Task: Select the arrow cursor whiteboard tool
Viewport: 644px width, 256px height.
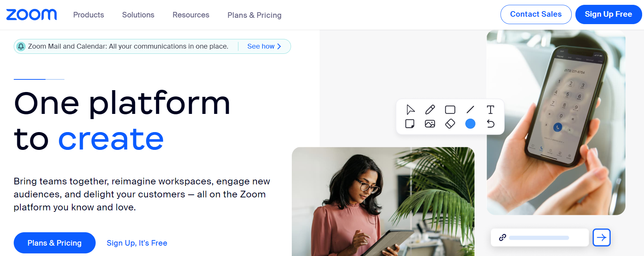Action: [410, 110]
